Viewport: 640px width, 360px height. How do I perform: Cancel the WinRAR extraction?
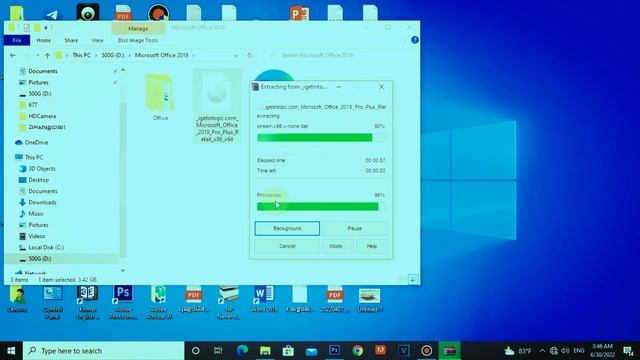pos(287,246)
